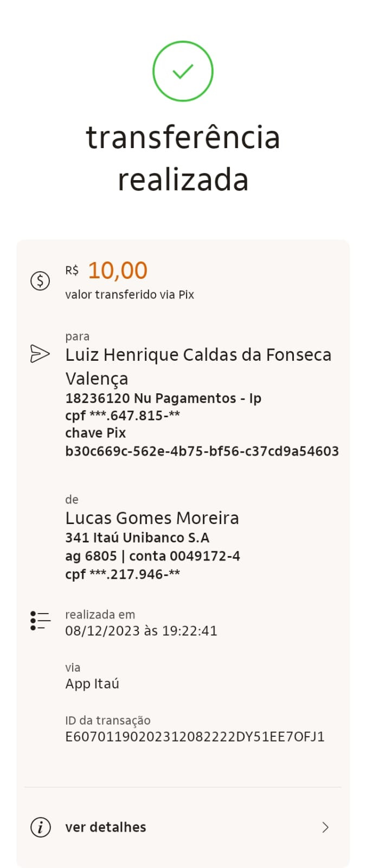
Task: Click the paper plane recipient icon
Action: pos(40,354)
